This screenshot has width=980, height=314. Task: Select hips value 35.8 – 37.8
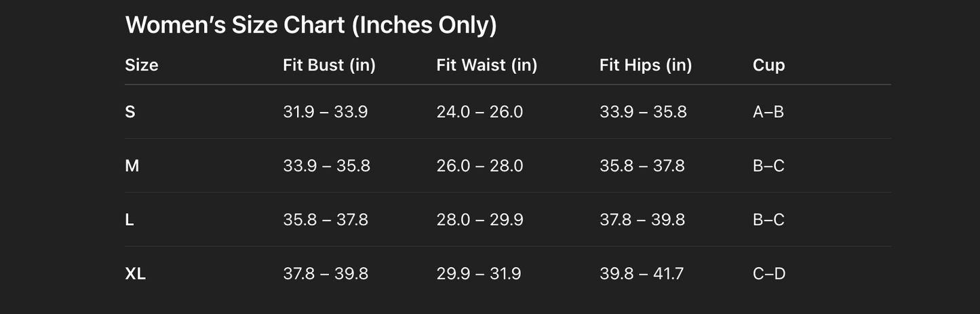[x=642, y=166]
